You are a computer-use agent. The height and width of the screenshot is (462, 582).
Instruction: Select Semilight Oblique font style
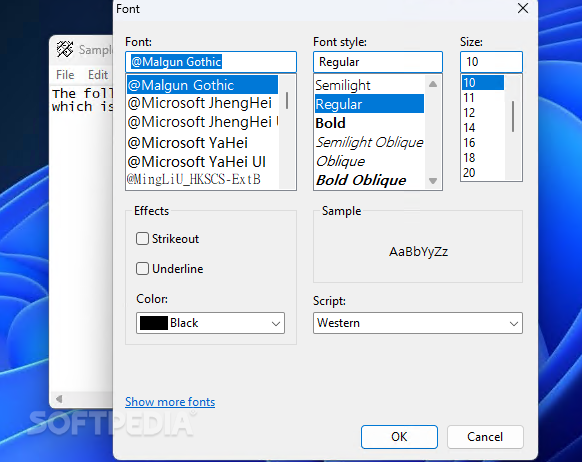369,142
